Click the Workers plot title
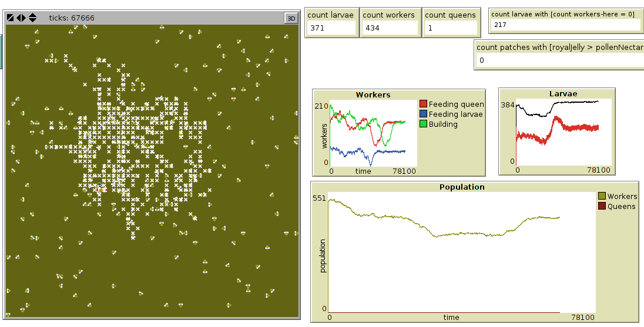The width and height of the screenshot is (644, 327). [x=373, y=95]
